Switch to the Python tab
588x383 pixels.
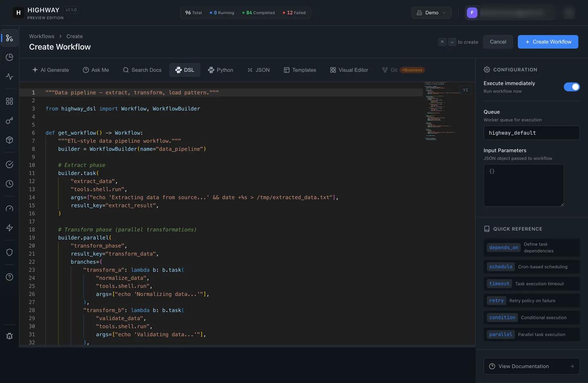click(x=221, y=70)
